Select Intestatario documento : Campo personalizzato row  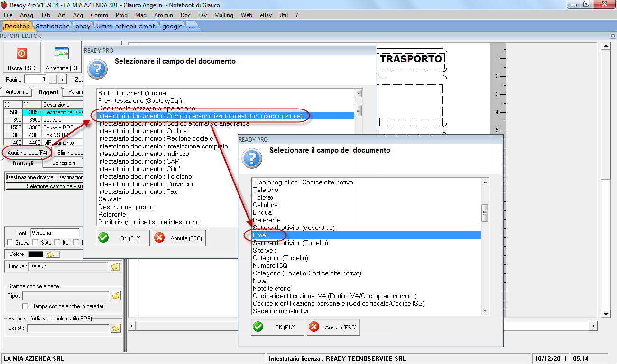click(226, 116)
